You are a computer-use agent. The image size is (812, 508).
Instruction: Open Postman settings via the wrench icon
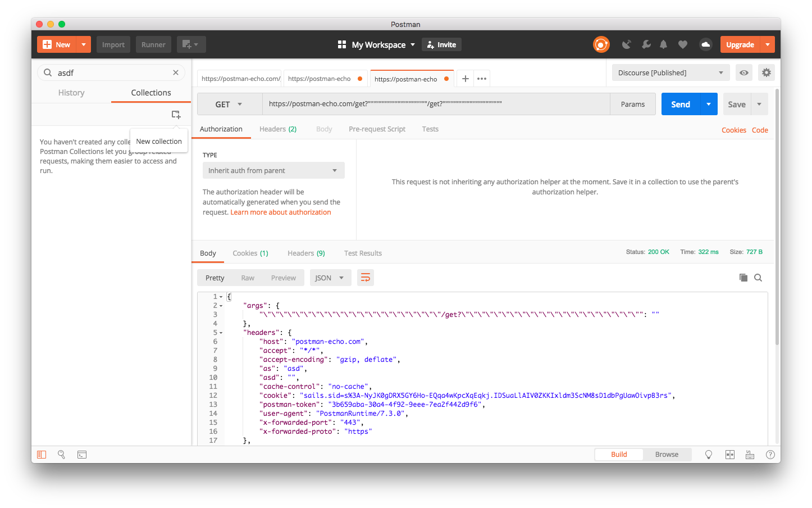(x=646, y=44)
